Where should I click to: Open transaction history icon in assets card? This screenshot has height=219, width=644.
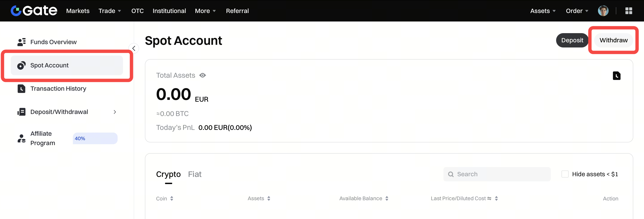click(x=616, y=76)
